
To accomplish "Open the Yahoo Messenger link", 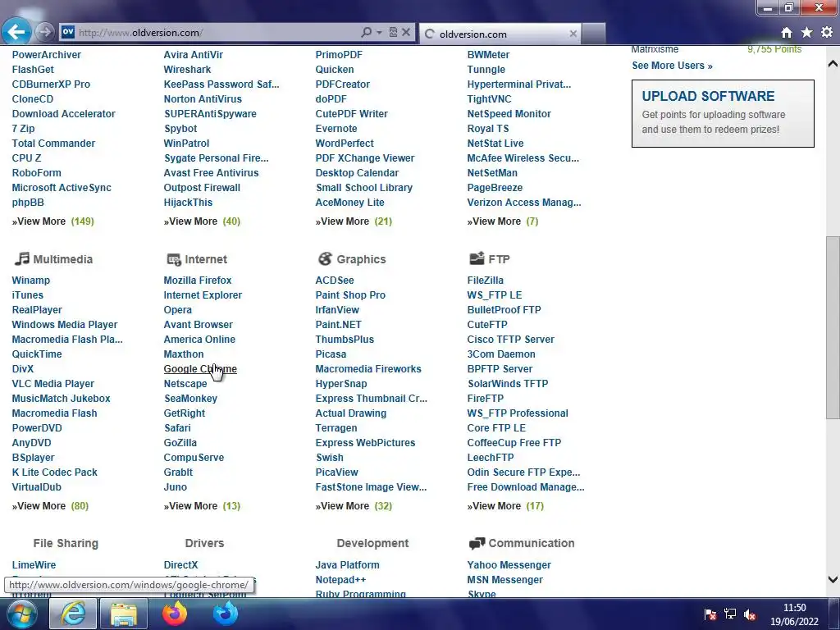I will (509, 565).
